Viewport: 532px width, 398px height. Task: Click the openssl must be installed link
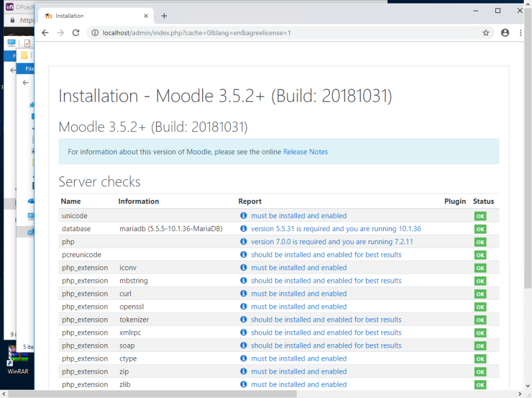[x=299, y=307]
